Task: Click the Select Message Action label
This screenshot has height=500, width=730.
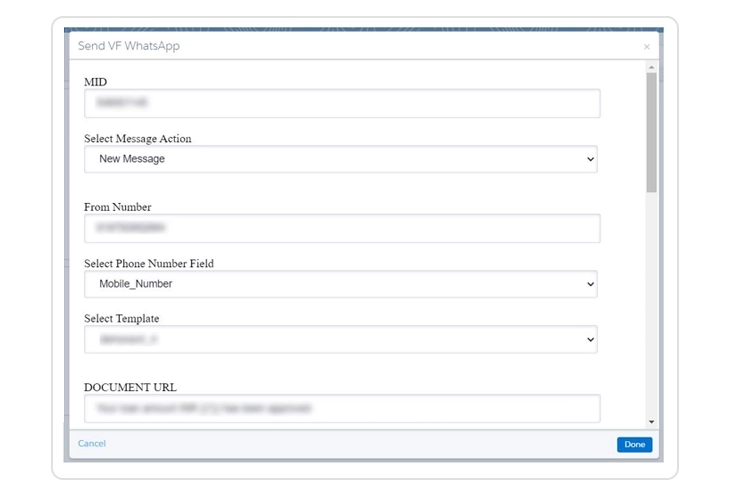Action: pos(138,138)
